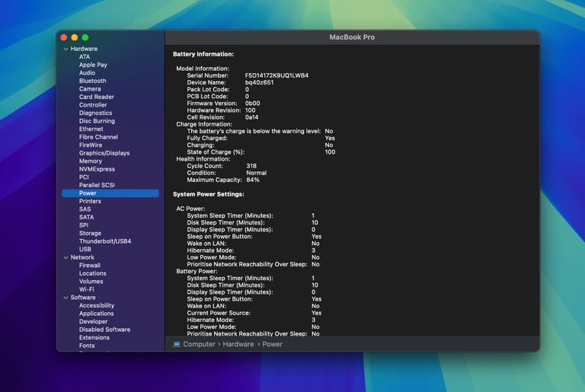Viewport: 585px width, 392px height.
Task: Click the Hardware section label
Action: (x=84, y=49)
